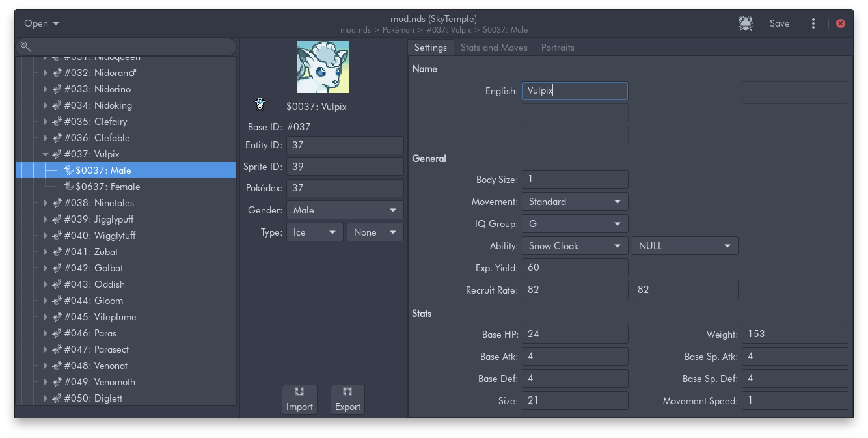This screenshot has height=438, width=868.
Task: Open the Gender dropdown showing Male
Action: click(345, 210)
